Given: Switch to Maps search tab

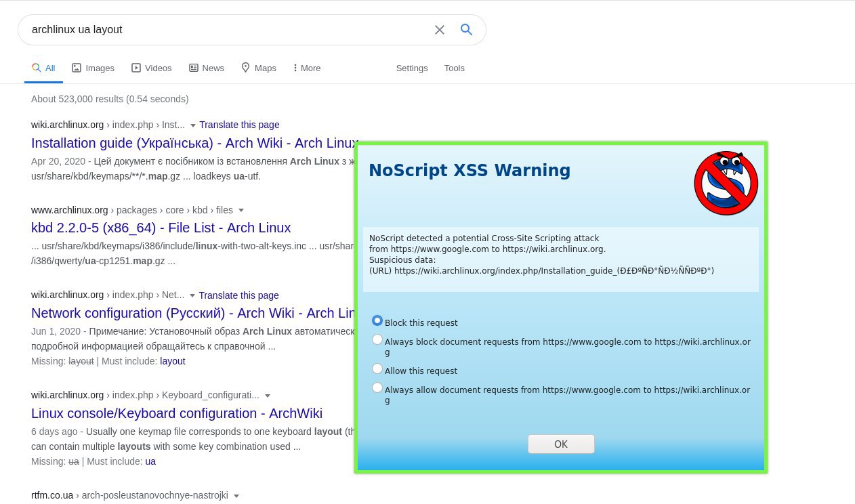Looking at the screenshot, I should 259,68.
